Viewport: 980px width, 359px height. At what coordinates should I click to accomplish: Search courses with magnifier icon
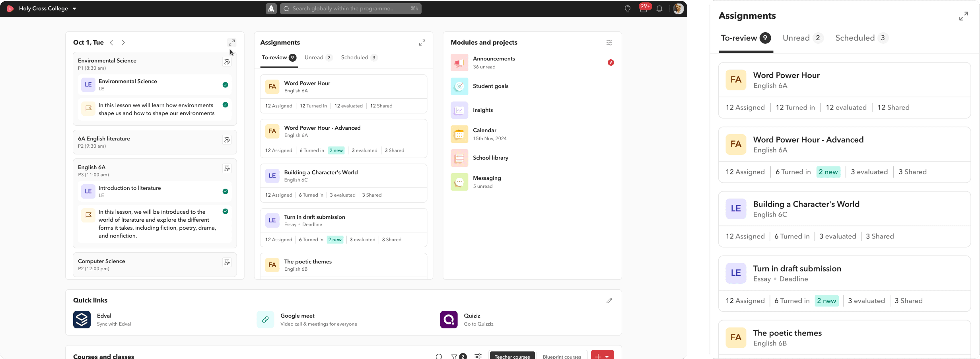[439, 357]
